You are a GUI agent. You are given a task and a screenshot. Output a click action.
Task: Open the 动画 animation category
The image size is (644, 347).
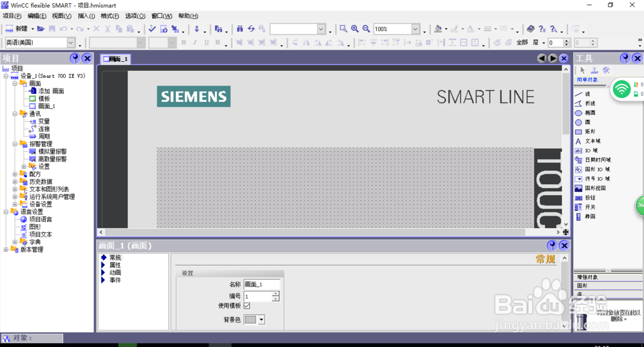[x=115, y=273]
